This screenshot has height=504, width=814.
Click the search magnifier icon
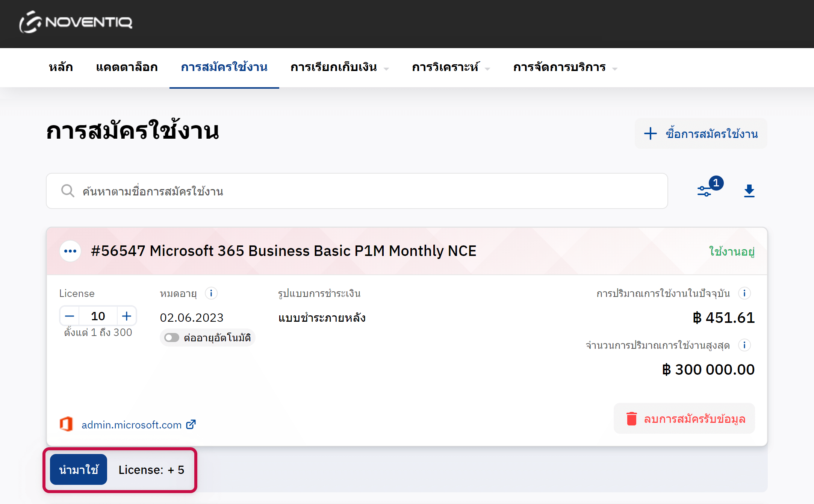coord(68,191)
